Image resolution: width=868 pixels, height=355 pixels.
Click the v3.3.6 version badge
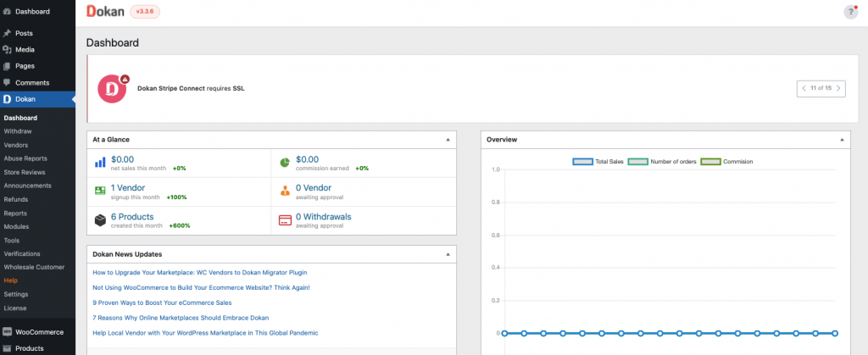(x=145, y=12)
